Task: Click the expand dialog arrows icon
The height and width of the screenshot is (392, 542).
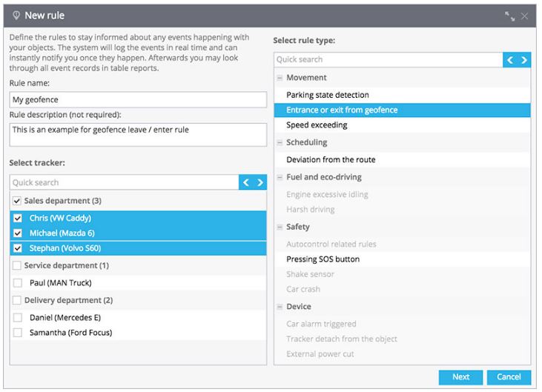Action: 510,16
